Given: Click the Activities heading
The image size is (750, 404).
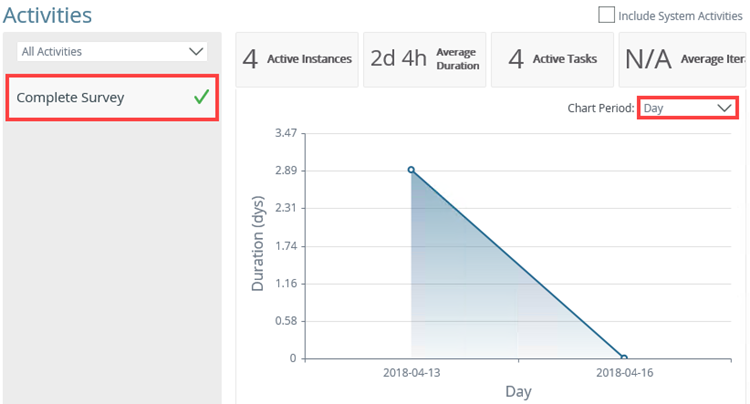Looking at the screenshot, I should click(x=47, y=15).
